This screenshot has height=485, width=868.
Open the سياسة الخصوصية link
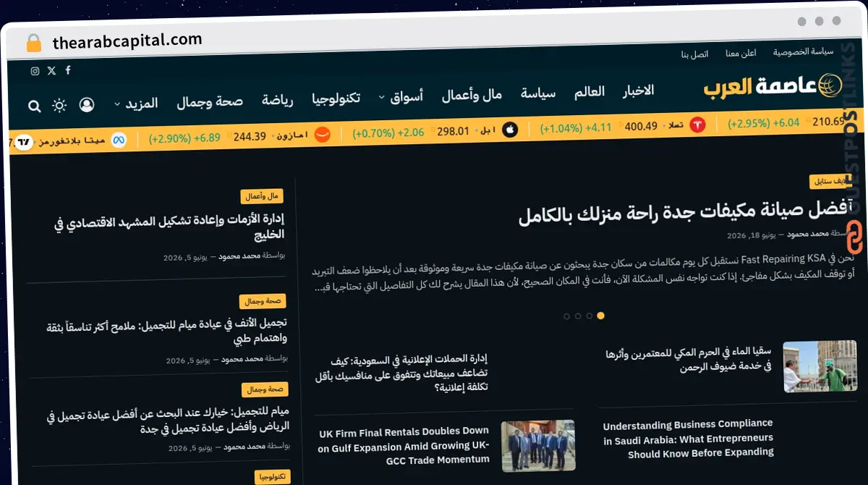[x=803, y=52]
